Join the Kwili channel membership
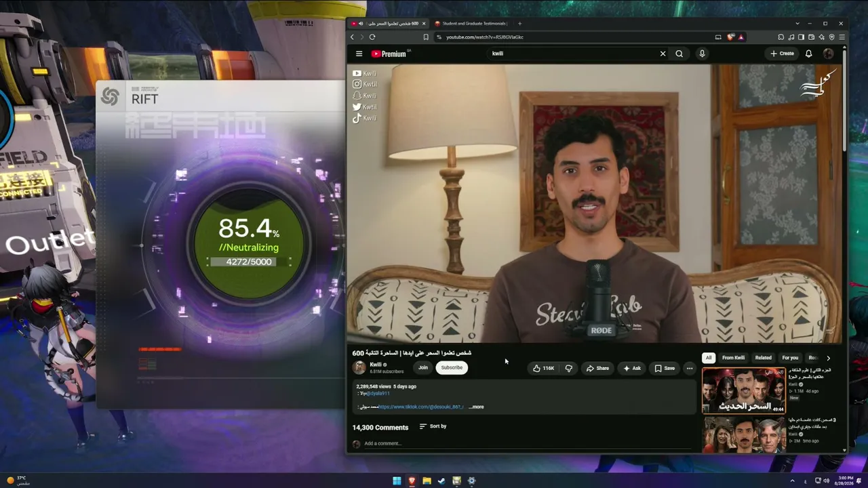868x488 pixels. [x=423, y=368]
